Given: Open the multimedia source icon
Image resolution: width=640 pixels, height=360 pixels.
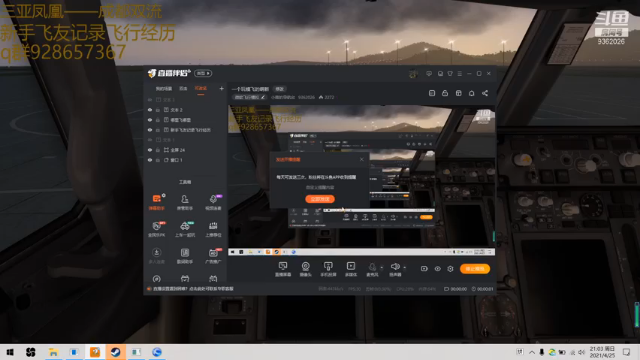Looking at the screenshot, I should click(351, 269).
